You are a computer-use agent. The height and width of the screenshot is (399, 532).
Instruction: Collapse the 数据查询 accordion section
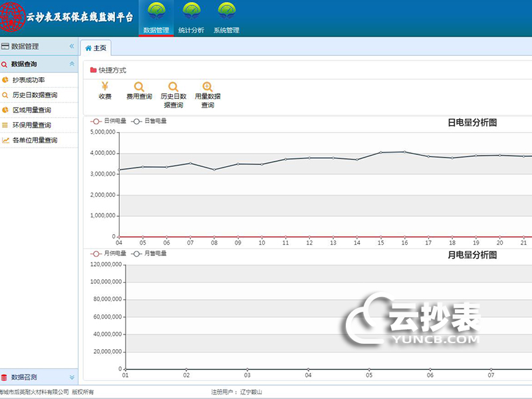72,64
